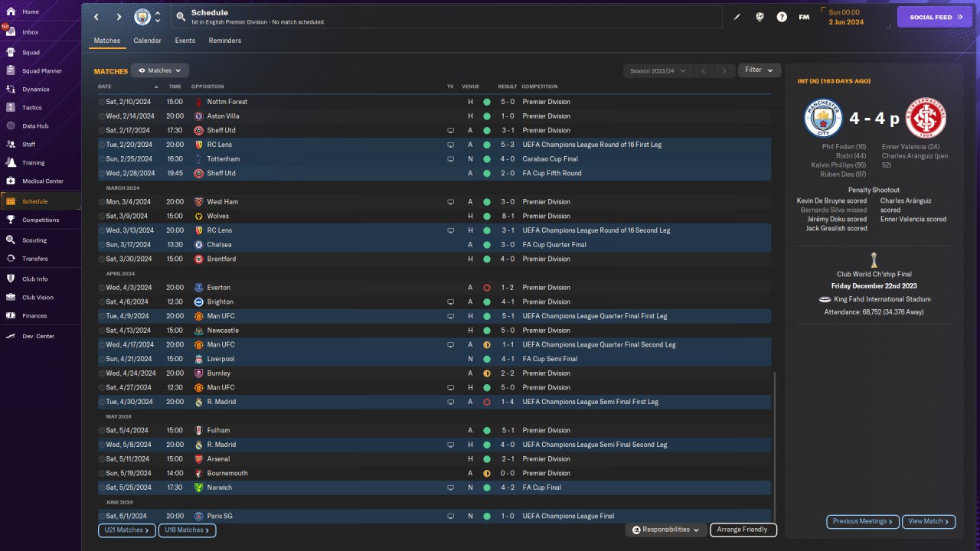Click the Paris SG club badge

198,517
